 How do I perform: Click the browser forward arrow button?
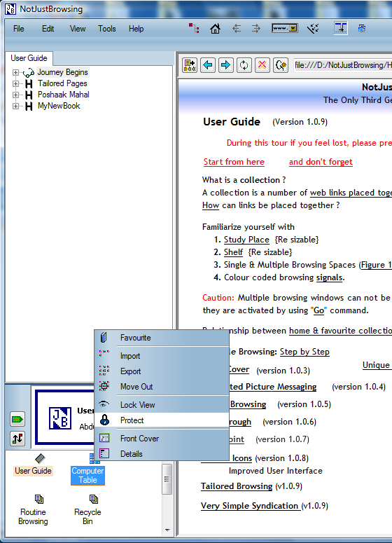(226, 65)
